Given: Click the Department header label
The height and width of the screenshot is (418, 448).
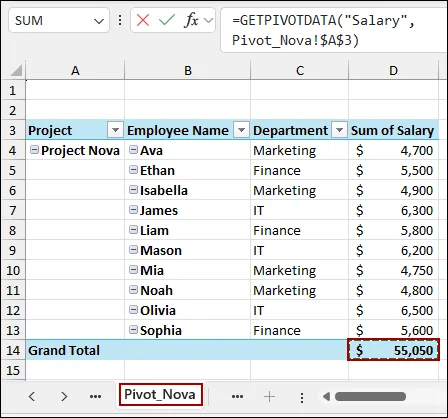Looking at the screenshot, I should click(290, 130).
